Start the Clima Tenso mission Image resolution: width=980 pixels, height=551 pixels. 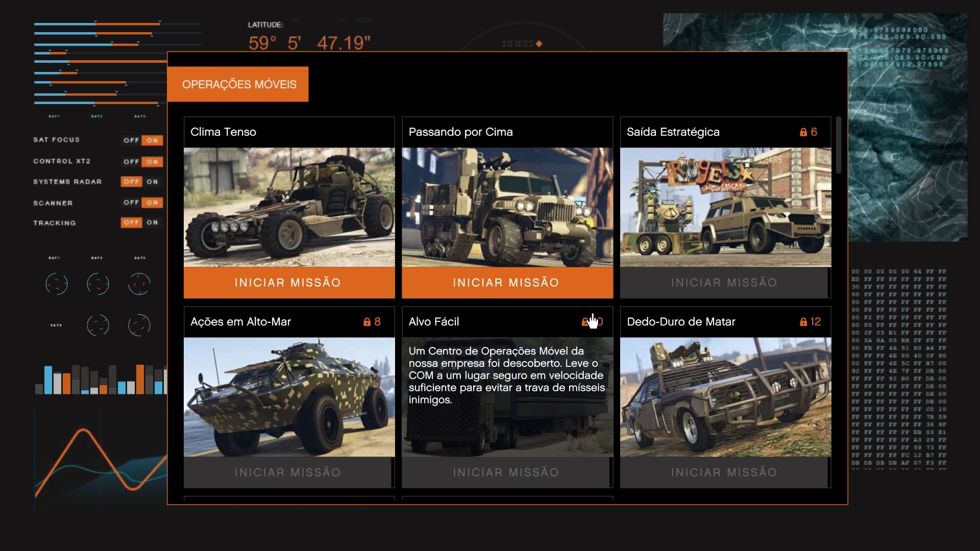point(289,283)
